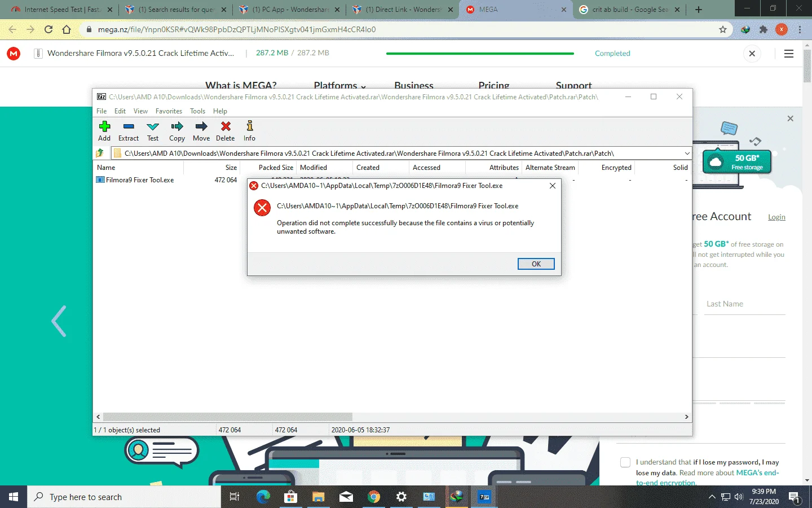
Task: Show previous slide with left chevron on MEGA
Action: (x=59, y=321)
